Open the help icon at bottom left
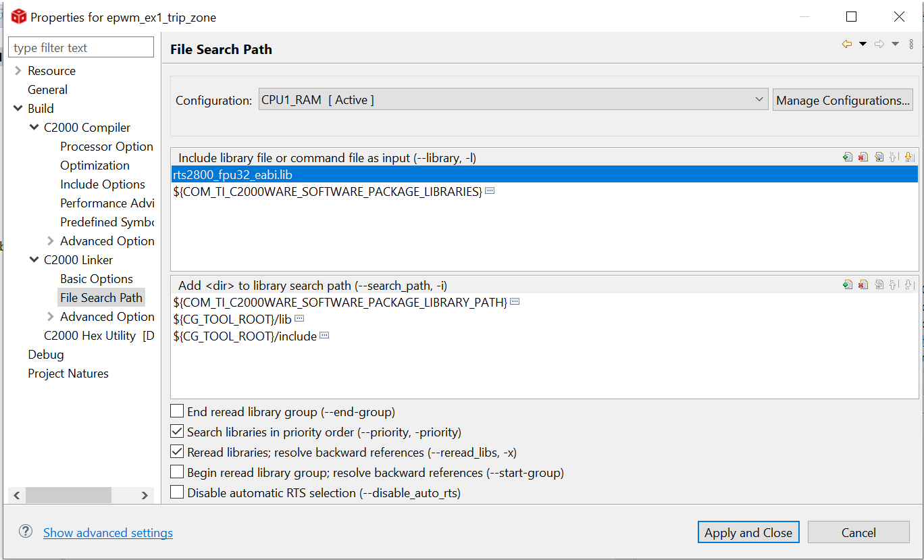 pos(26,532)
